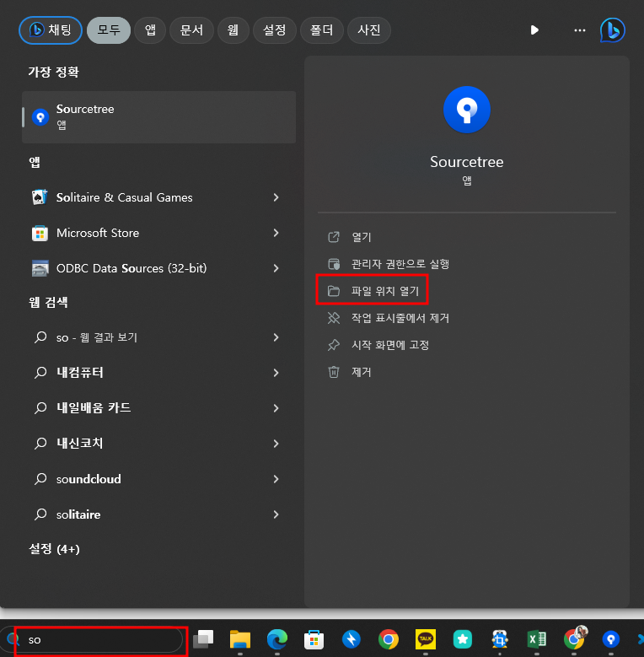Open Sourcetree from the taskbar
The width and height of the screenshot is (644, 657).
610,639
